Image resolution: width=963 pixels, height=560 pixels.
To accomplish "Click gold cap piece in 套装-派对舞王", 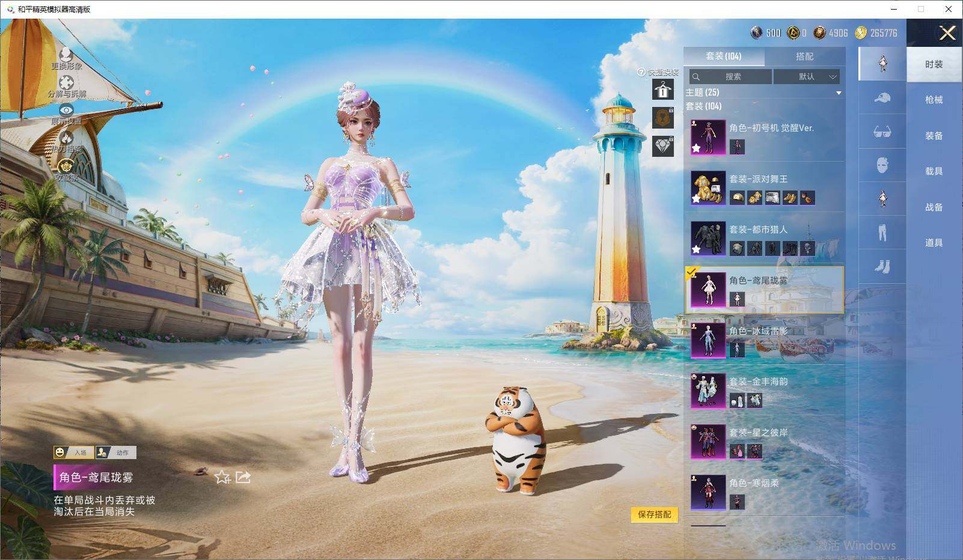I will pos(737,198).
